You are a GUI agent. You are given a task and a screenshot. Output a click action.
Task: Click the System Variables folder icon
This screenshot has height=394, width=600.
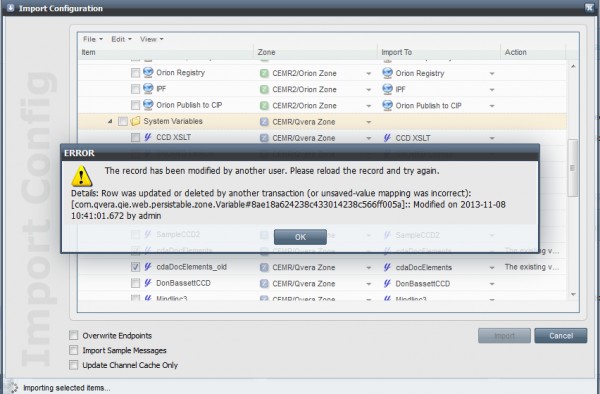(135, 121)
